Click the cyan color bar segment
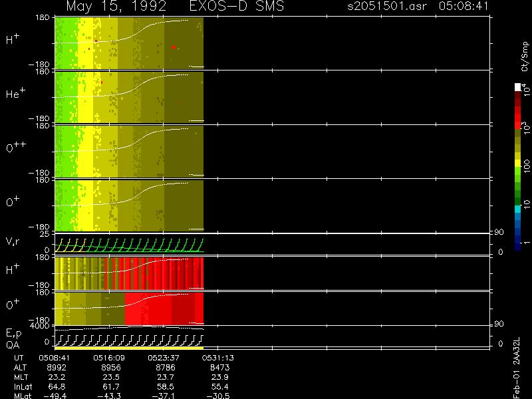Screen dimensions: 532x399 click(518, 209)
